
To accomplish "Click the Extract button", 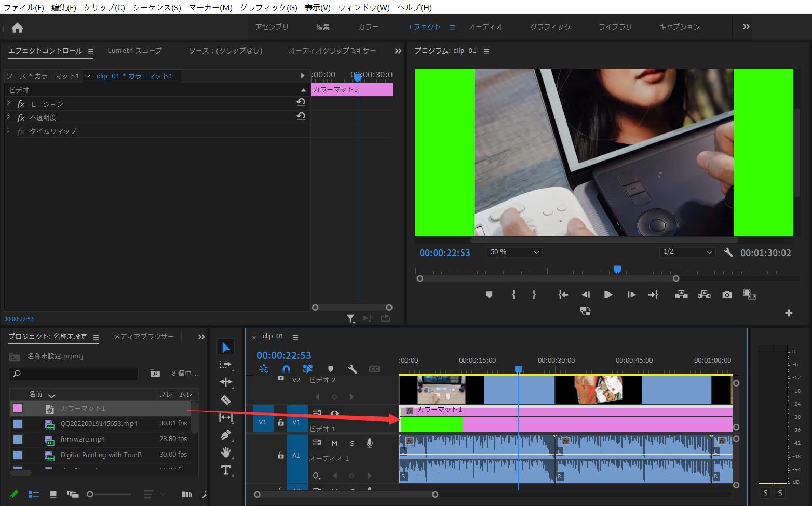I will [x=704, y=295].
